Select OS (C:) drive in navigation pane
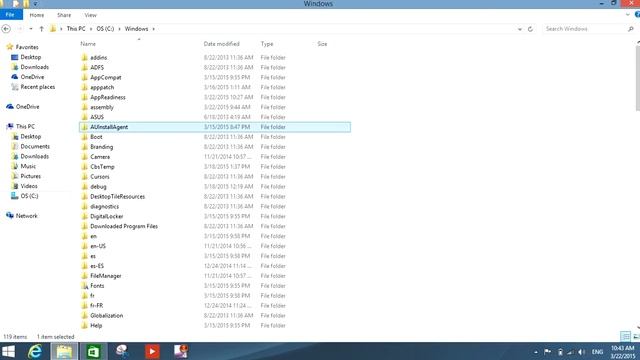Image resolution: width=640 pixels, height=360 pixels. [x=29, y=196]
